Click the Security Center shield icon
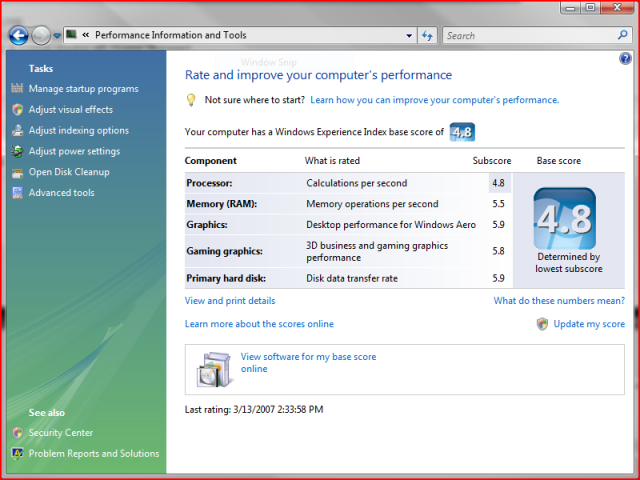Image resolution: width=640 pixels, height=480 pixels. click(17, 433)
